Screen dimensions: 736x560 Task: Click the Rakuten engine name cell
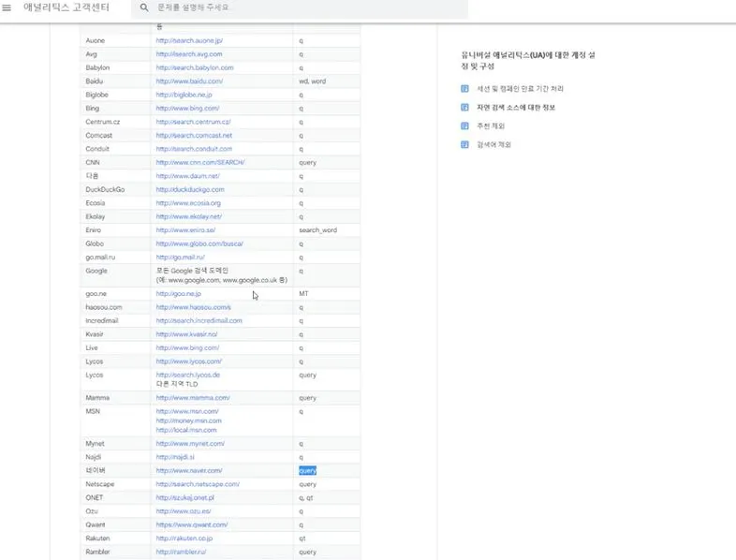click(97, 538)
